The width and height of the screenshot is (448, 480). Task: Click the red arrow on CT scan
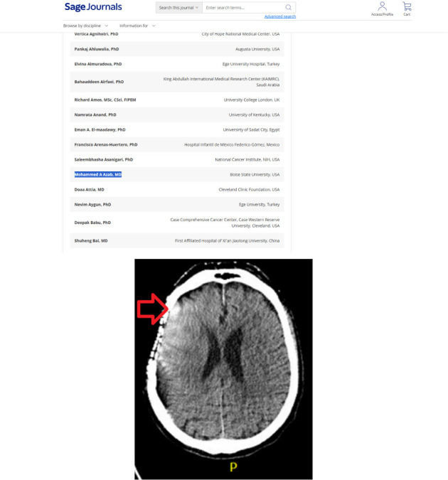[152, 309]
